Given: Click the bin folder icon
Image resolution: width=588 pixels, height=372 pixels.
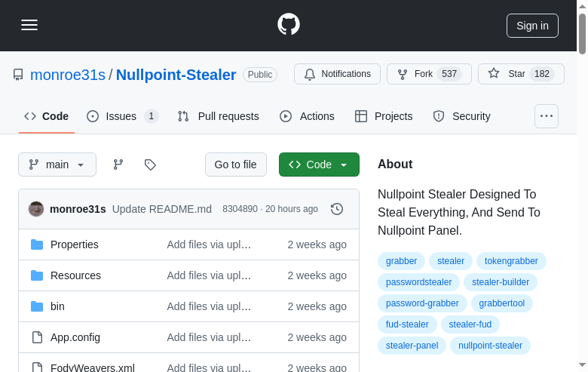Looking at the screenshot, I should pyautogui.click(x=37, y=306).
